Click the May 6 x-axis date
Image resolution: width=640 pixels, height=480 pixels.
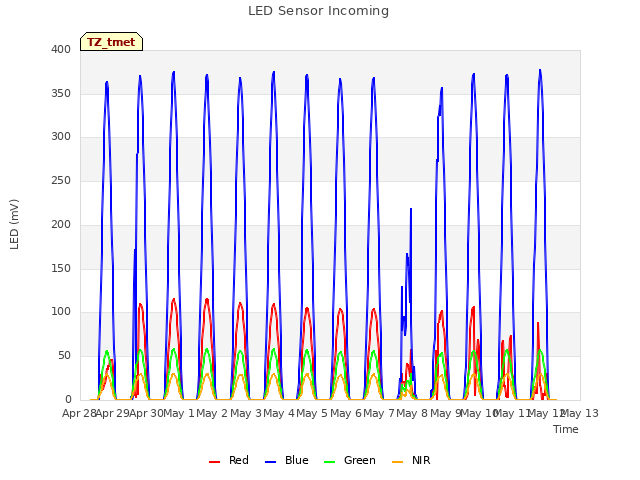tap(346, 413)
